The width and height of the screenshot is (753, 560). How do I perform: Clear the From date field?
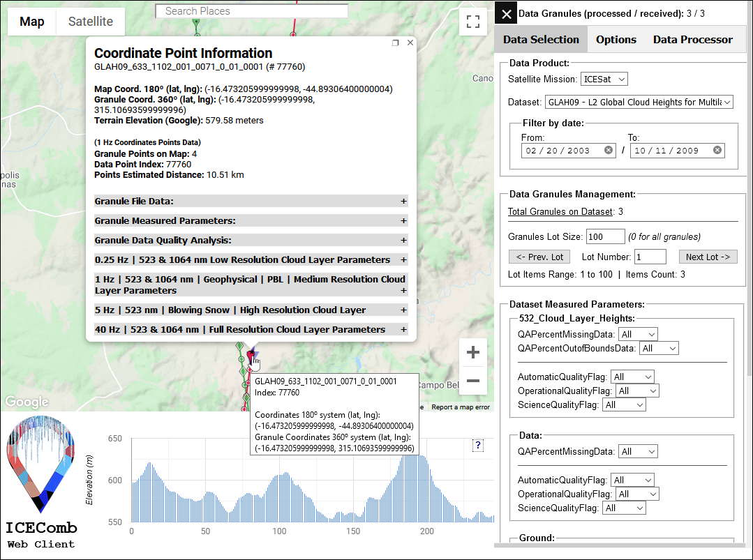pyautogui.click(x=608, y=151)
